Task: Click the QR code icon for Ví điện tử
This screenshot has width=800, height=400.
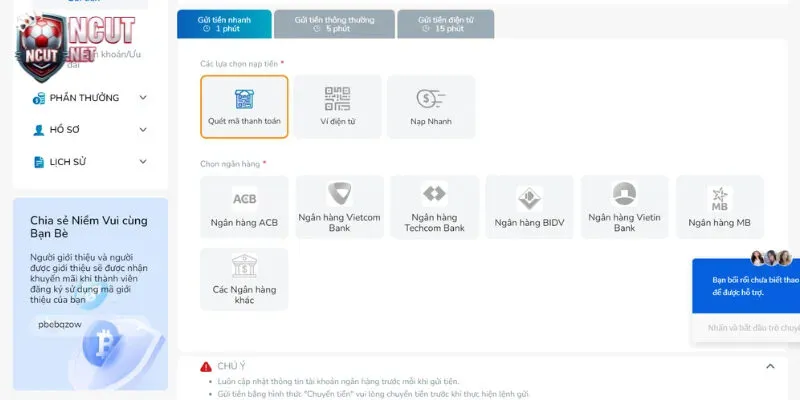Action: pyautogui.click(x=337, y=99)
